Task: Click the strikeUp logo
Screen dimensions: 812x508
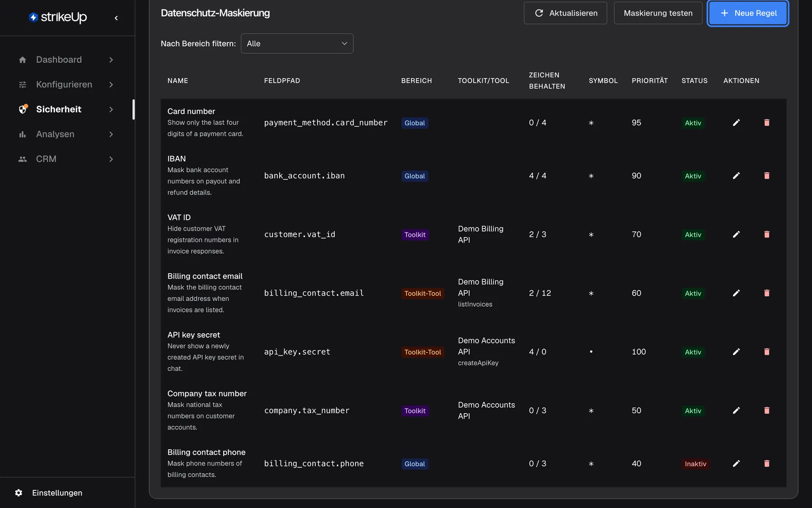Action: tap(58, 17)
